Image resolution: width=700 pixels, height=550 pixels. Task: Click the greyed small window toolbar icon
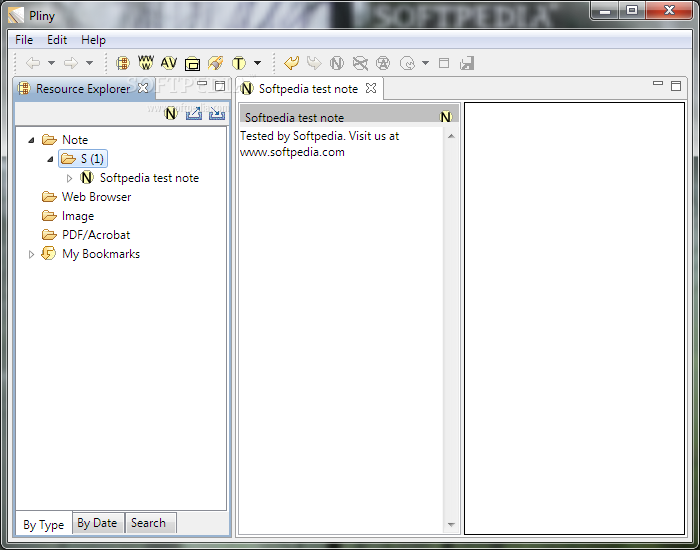444,63
